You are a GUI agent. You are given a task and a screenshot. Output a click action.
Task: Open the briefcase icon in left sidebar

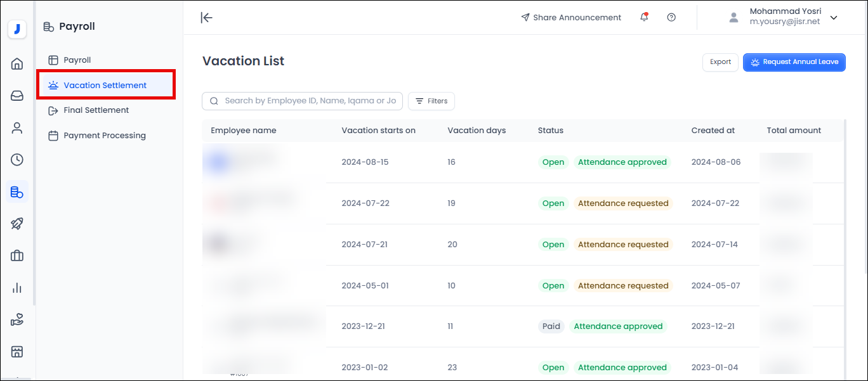[17, 255]
